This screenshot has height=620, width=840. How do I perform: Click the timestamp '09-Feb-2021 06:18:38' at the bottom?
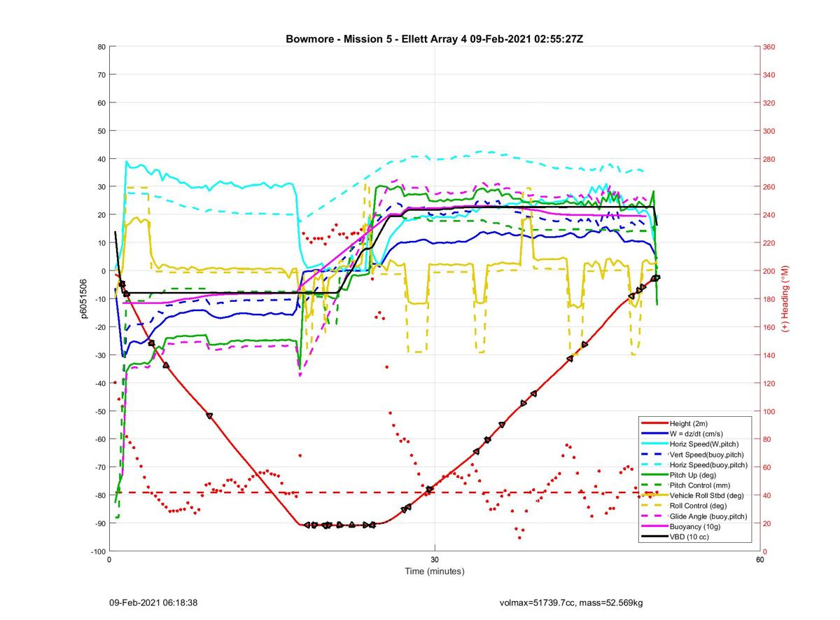(153, 602)
